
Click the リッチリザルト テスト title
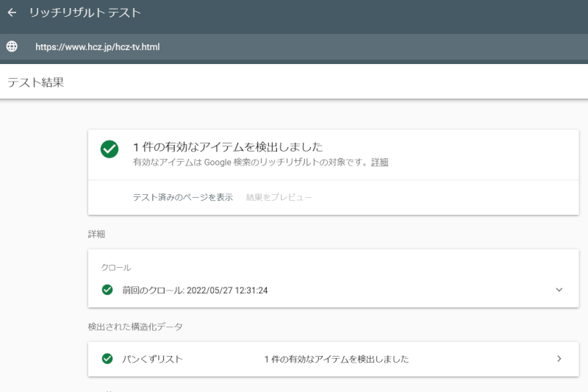click(85, 13)
